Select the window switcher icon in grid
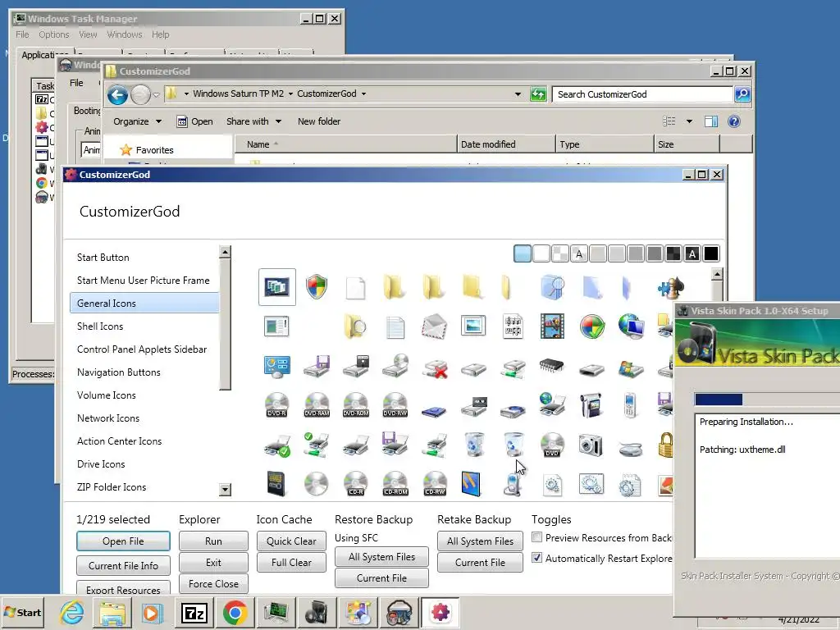The width and height of the screenshot is (840, 630). pos(277,287)
